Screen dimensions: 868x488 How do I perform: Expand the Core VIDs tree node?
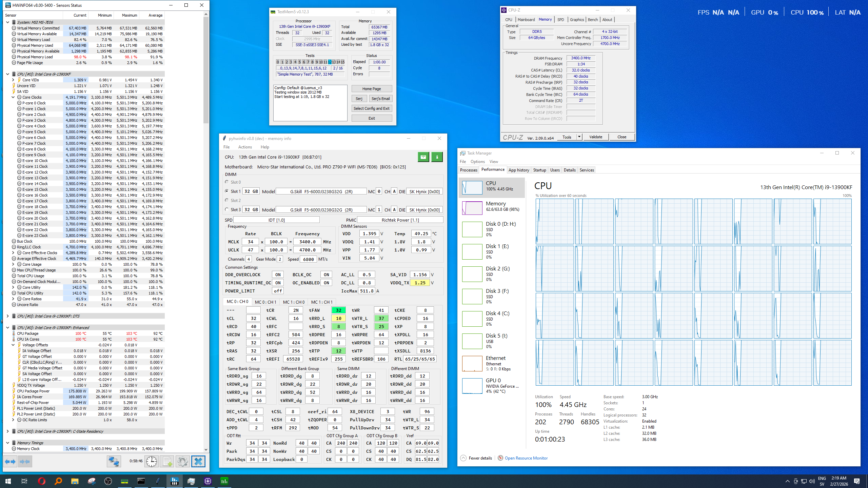pyautogui.click(x=13, y=80)
